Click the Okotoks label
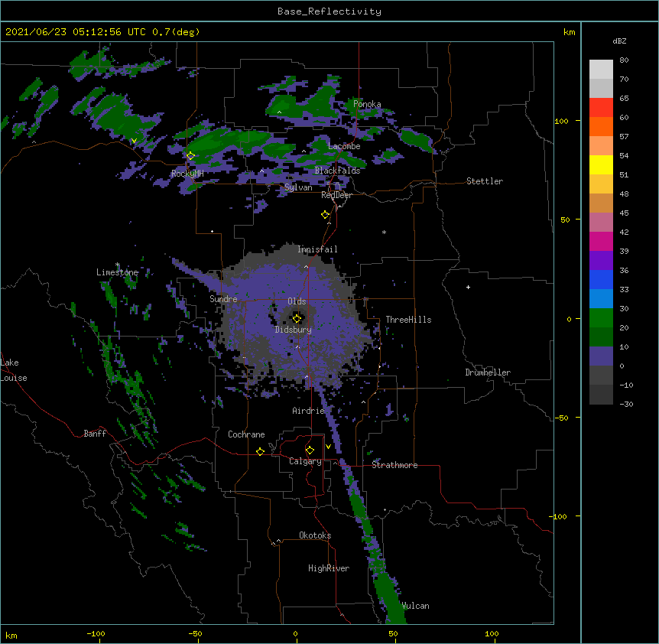 click(x=315, y=535)
